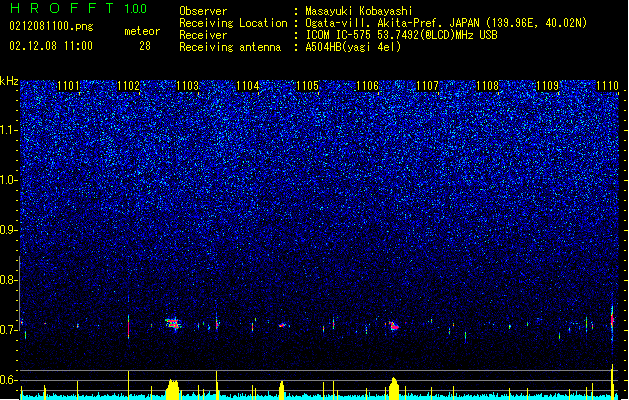Select the ICOM IC-575 53.7492 MHz USB text
The width and height of the screenshot is (629, 400).
tap(401, 35)
